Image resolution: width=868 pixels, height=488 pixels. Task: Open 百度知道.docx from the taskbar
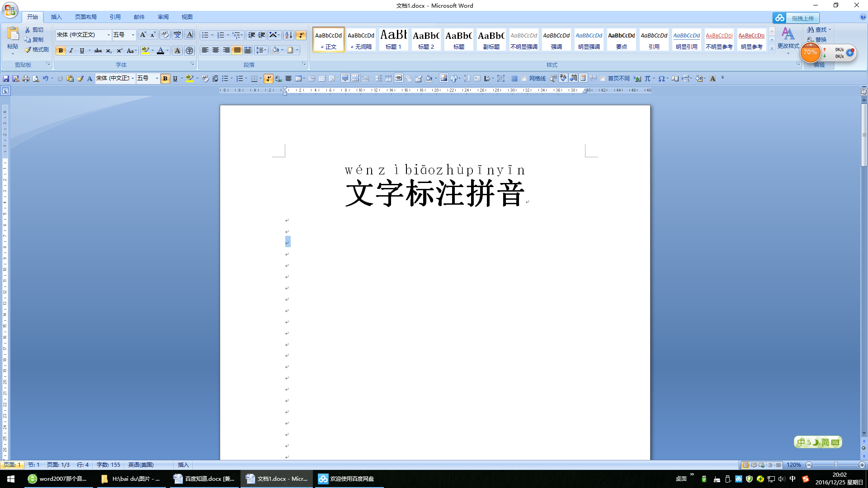tap(204, 479)
